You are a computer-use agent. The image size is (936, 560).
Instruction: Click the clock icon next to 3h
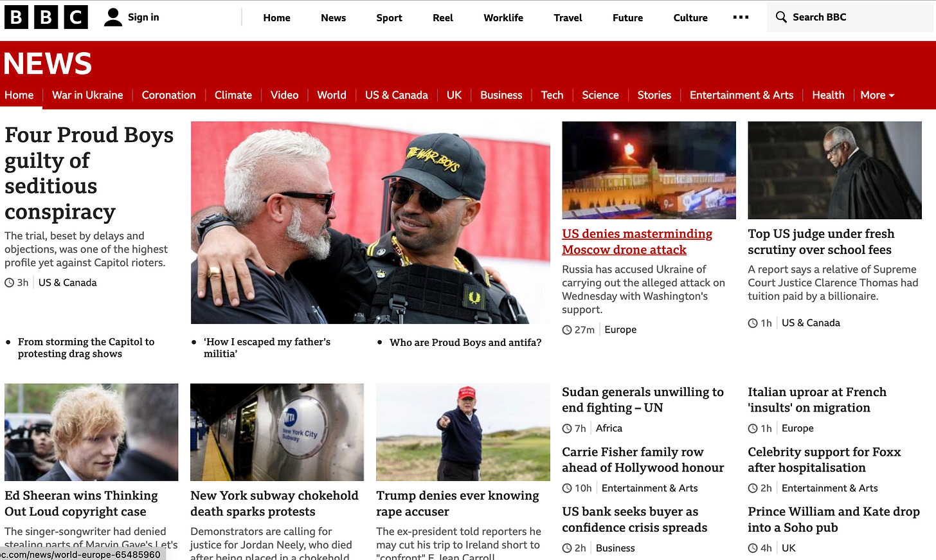(x=10, y=283)
